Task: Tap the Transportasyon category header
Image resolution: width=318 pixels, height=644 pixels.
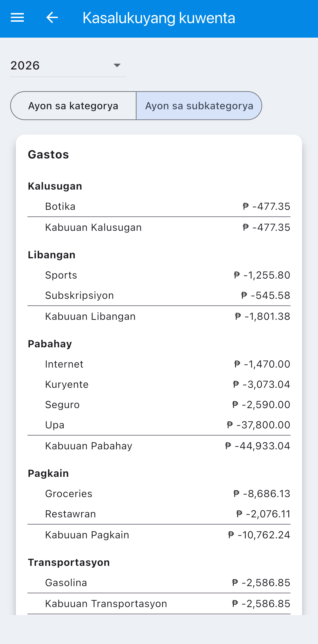Action: click(69, 562)
